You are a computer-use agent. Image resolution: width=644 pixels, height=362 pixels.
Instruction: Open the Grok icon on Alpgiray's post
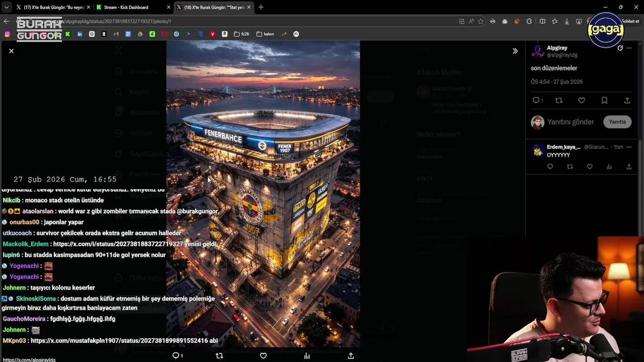coord(620,48)
